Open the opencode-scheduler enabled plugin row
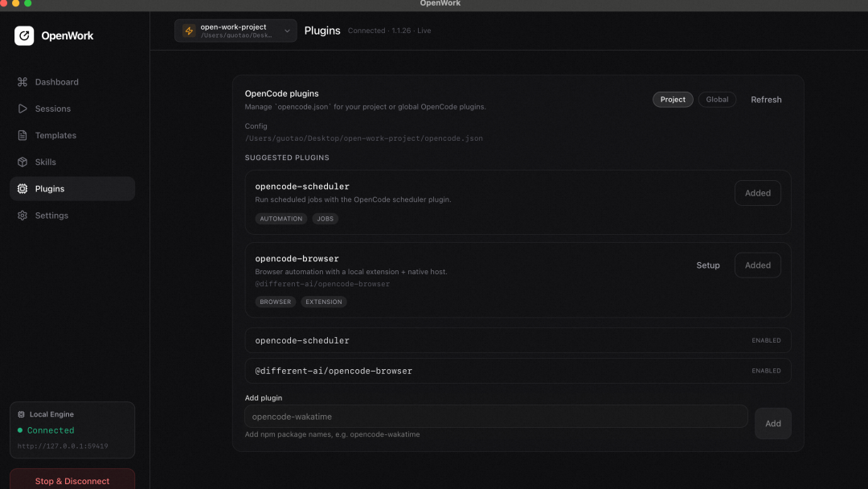868x489 pixels. (518, 340)
